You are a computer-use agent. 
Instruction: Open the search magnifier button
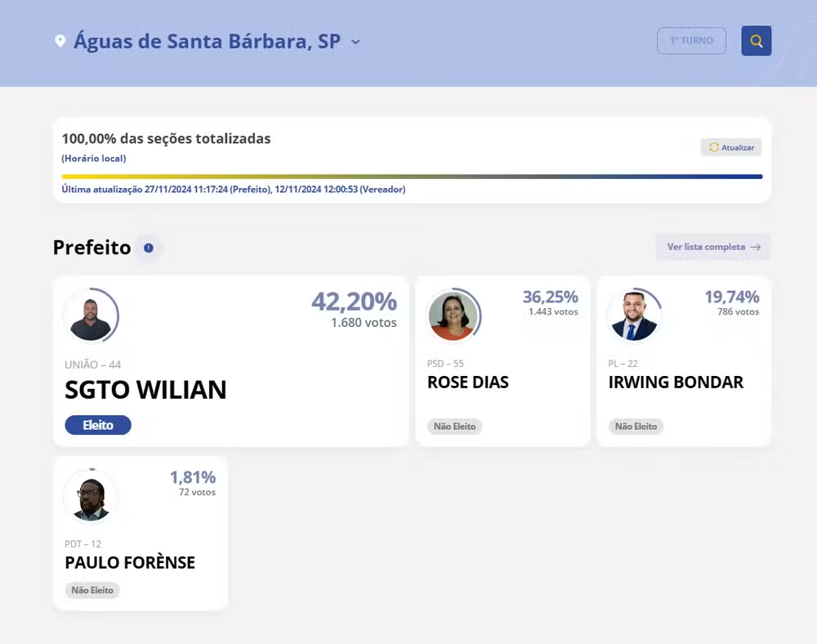tap(756, 41)
